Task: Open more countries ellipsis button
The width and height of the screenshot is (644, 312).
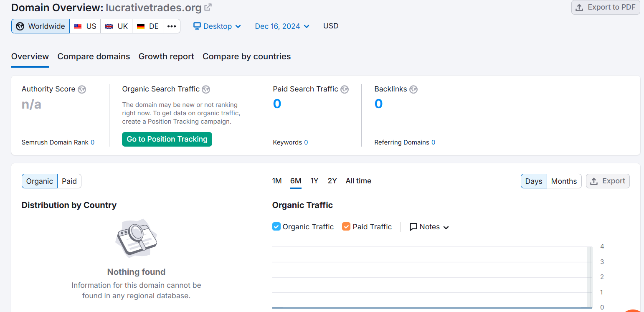Action: 172,26
